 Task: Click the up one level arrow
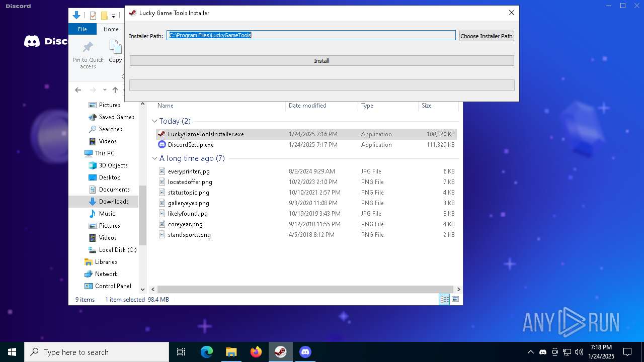point(115,90)
